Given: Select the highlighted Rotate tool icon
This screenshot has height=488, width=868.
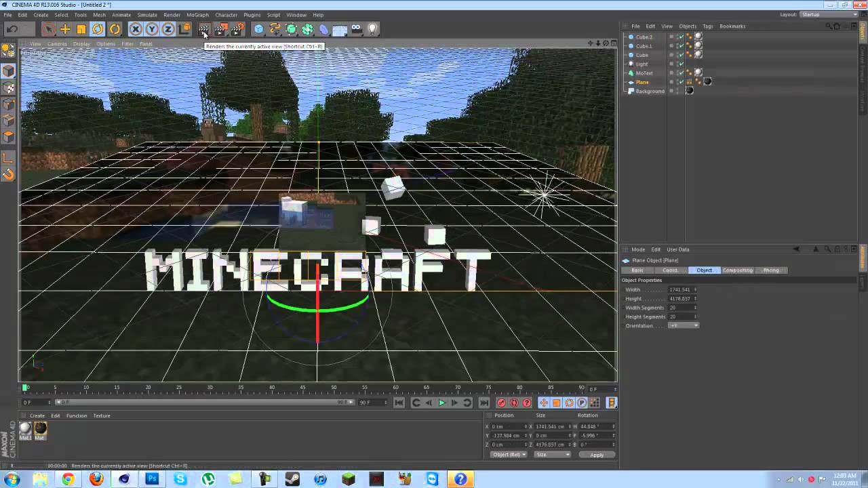Looking at the screenshot, I should pos(98,29).
